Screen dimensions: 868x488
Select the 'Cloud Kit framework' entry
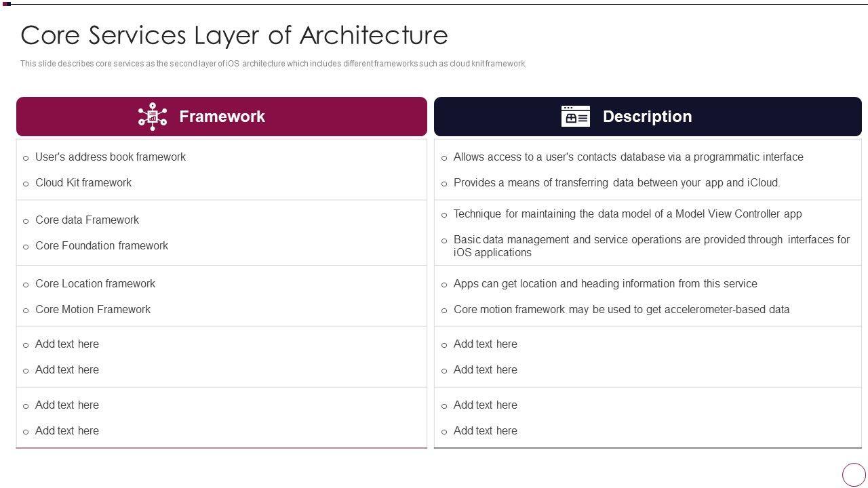click(83, 183)
